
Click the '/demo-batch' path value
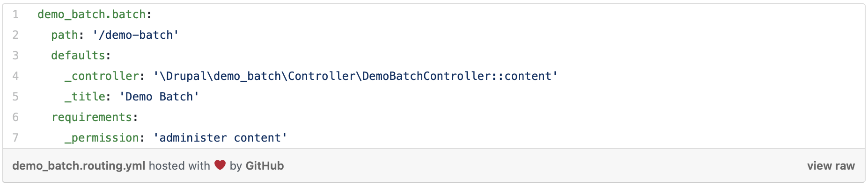136,35
